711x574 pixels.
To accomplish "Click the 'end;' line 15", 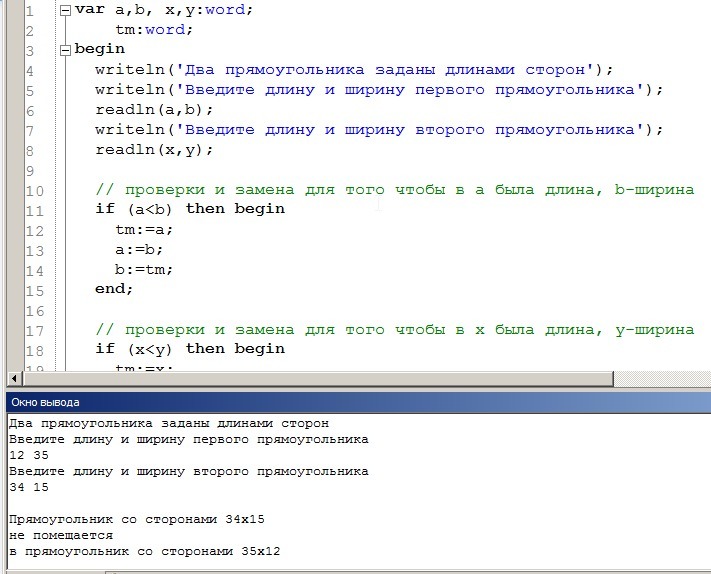I will [114, 289].
